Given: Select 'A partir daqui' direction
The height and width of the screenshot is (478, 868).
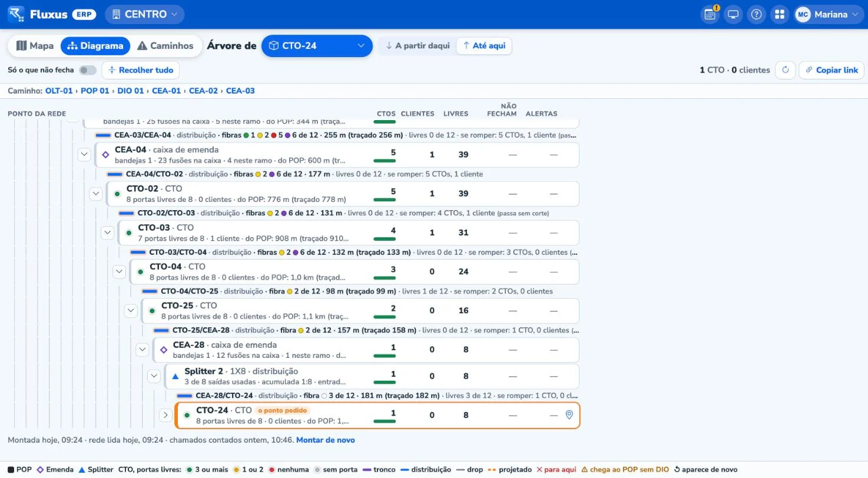Looking at the screenshot, I should (x=418, y=46).
